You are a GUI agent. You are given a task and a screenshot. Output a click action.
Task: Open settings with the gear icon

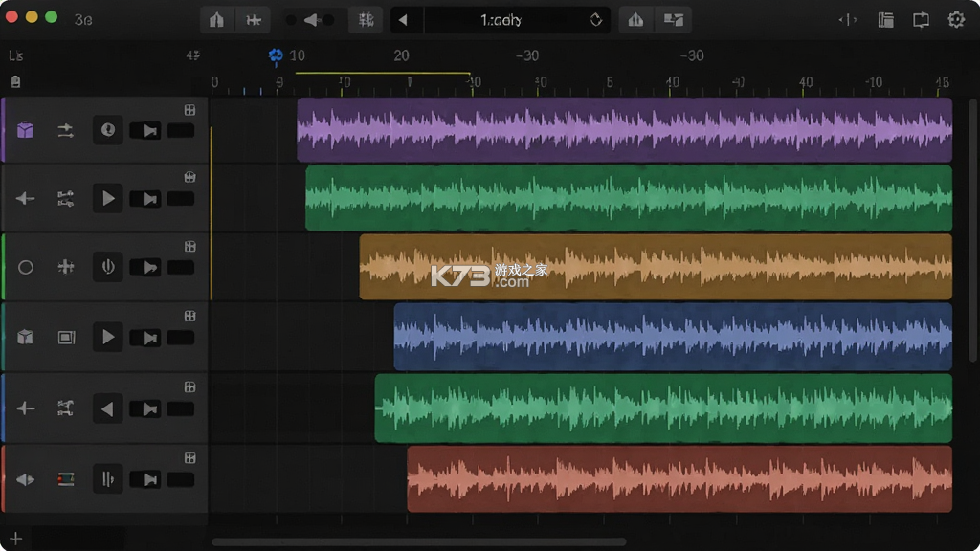tap(956, 20)
